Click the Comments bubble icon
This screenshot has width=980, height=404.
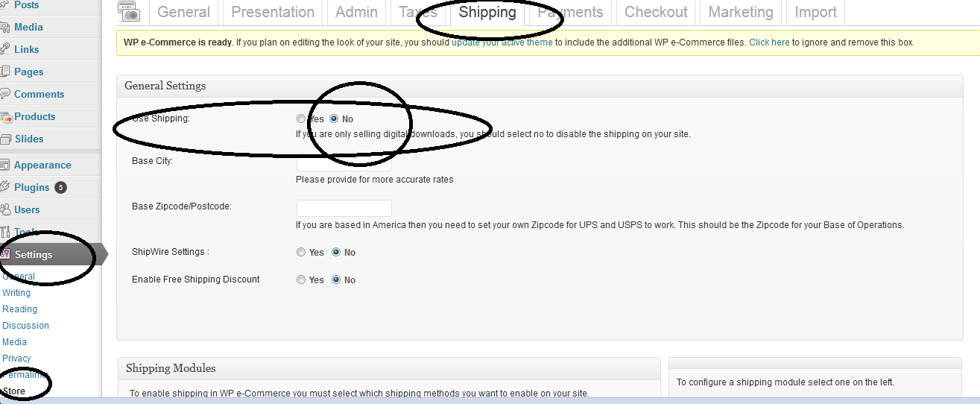click(5, 94)
